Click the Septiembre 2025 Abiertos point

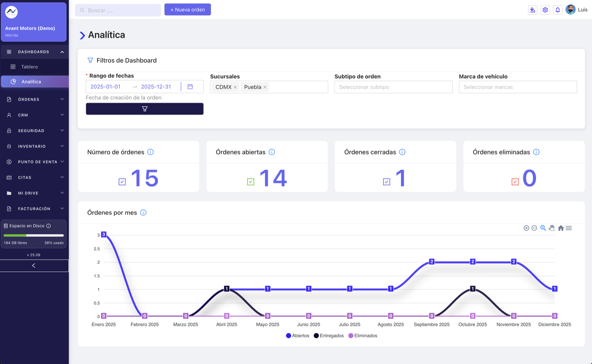tap(431, 262)
